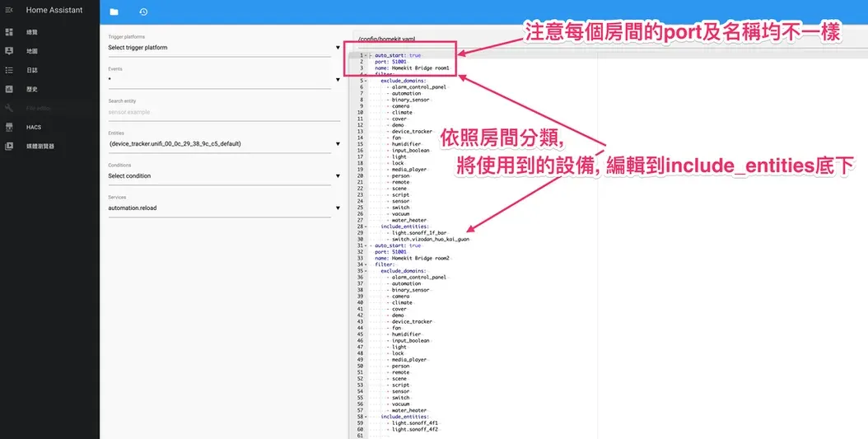868x439 pixels.
Task: Click 'water_heater' on line 57
Action: pos(409,410)
